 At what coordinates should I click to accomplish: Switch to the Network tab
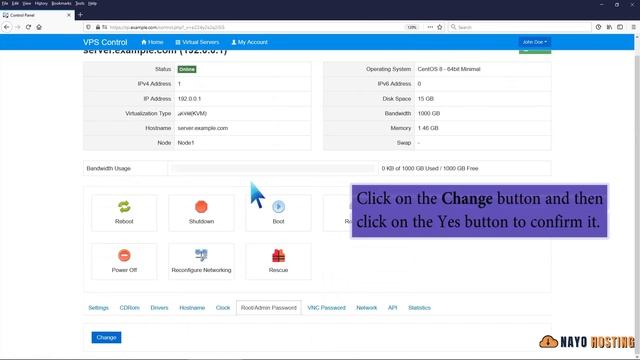[367, 308]
